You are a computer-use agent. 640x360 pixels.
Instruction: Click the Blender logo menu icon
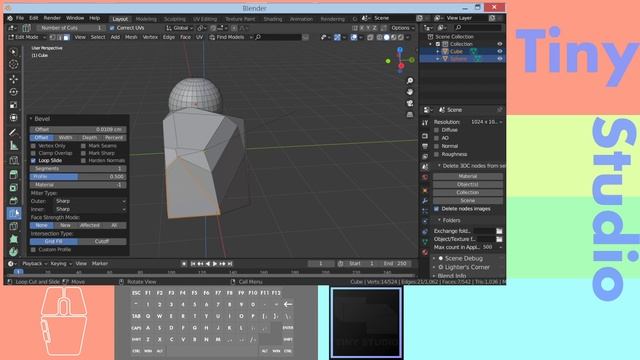tap(10, 18)
